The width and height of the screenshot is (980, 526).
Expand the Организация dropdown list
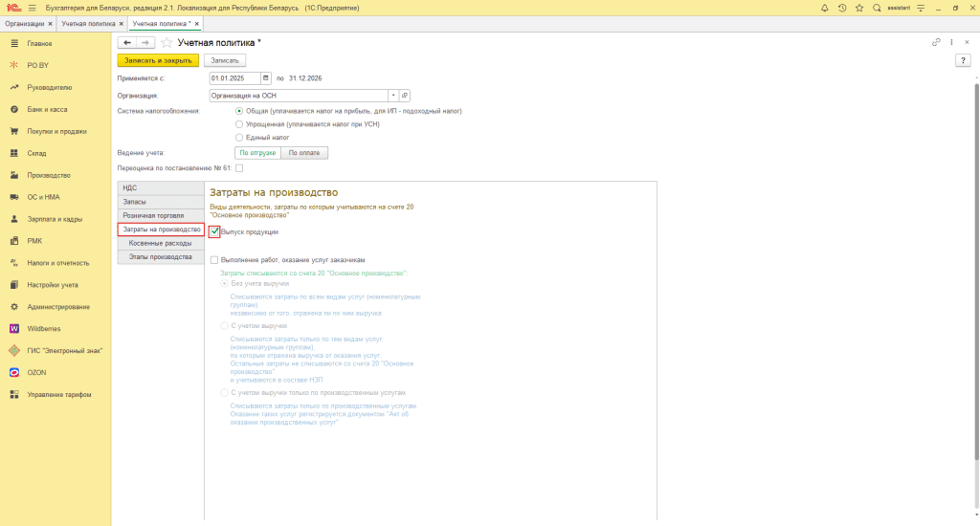tap(392, 95)
